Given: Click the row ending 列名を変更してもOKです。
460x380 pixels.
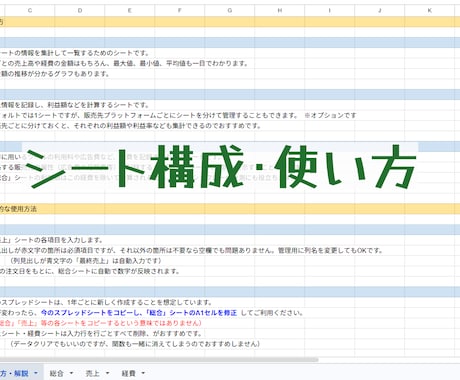Looking at the screenshot, I should tap(191, 250).
